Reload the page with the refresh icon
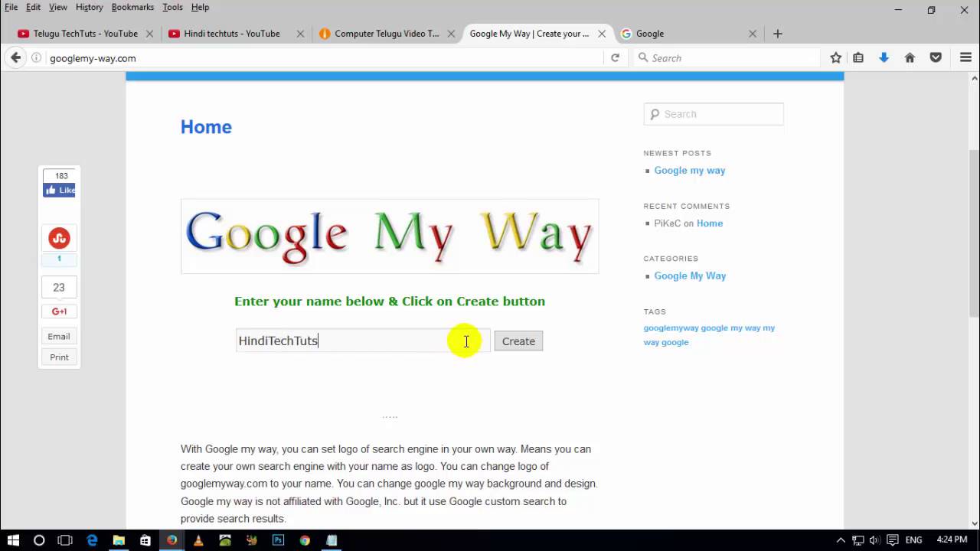 point(615,57)
